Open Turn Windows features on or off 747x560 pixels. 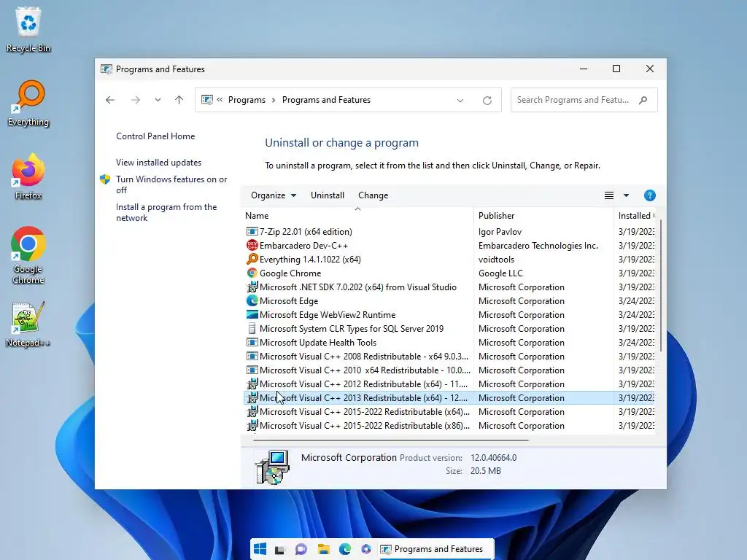click(171, 184)
